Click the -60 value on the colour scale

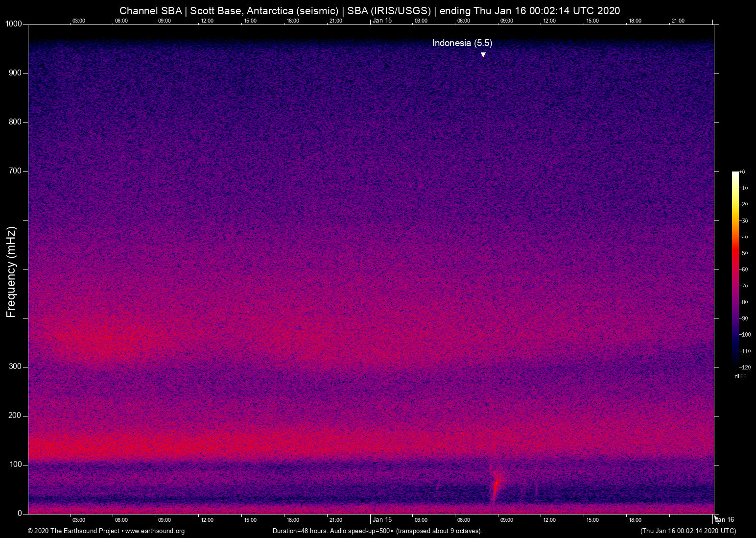click(744, 269)
